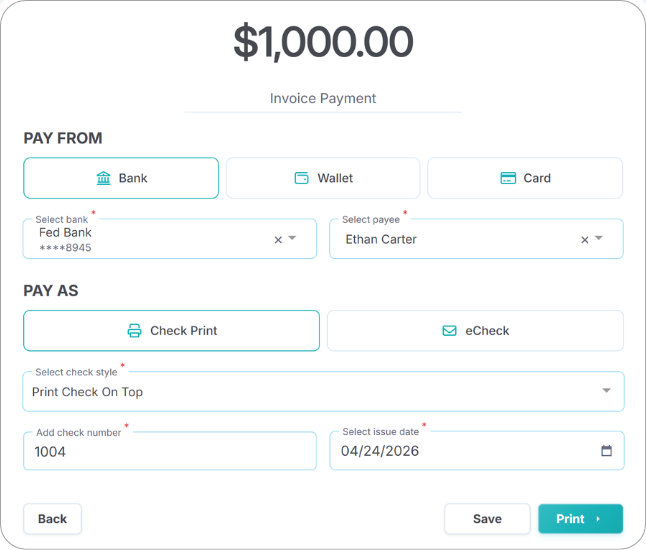Clear the selected payee Ethan Carter
The width and height of the screenshot is (646, 550).
(x=585, y=240)
